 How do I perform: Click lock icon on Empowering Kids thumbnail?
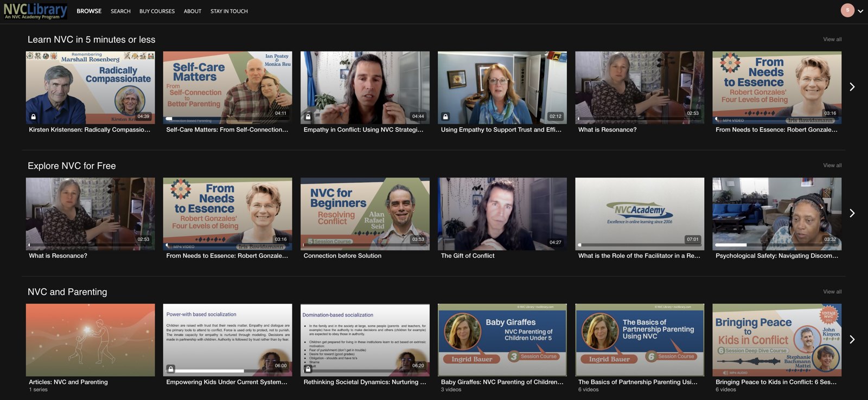(x=171, y=369)
